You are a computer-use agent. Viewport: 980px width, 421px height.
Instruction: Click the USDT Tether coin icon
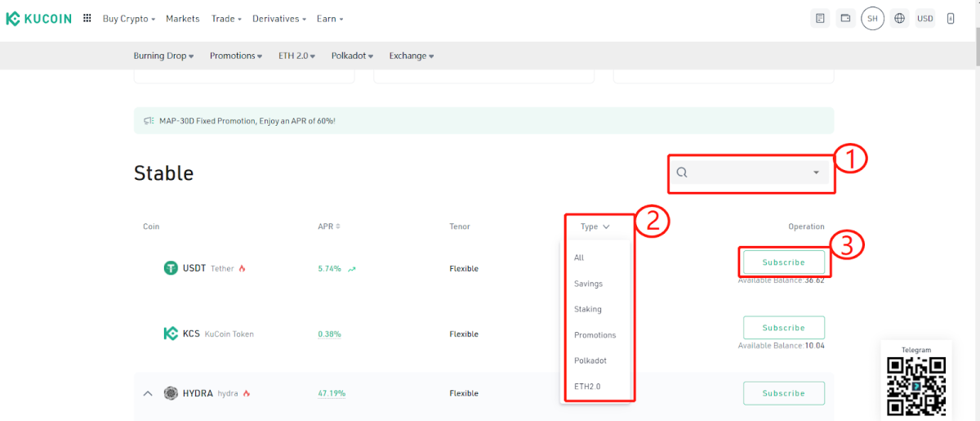click(171, 268)
